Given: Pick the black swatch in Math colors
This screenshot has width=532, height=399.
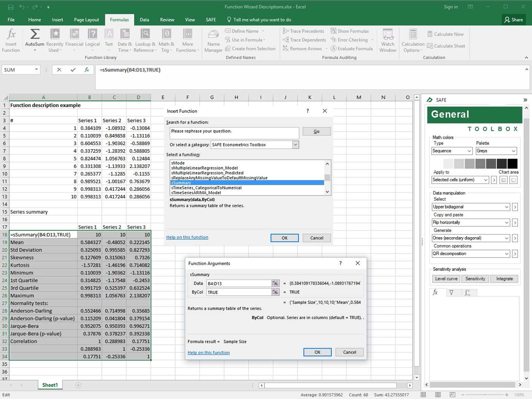Looking at the screenshot, I should pos(512,164).
